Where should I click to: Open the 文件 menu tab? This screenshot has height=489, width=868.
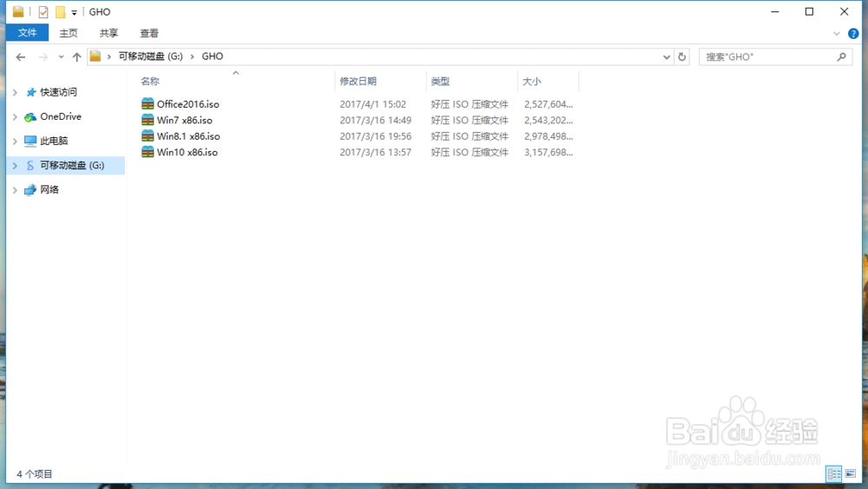27,33
